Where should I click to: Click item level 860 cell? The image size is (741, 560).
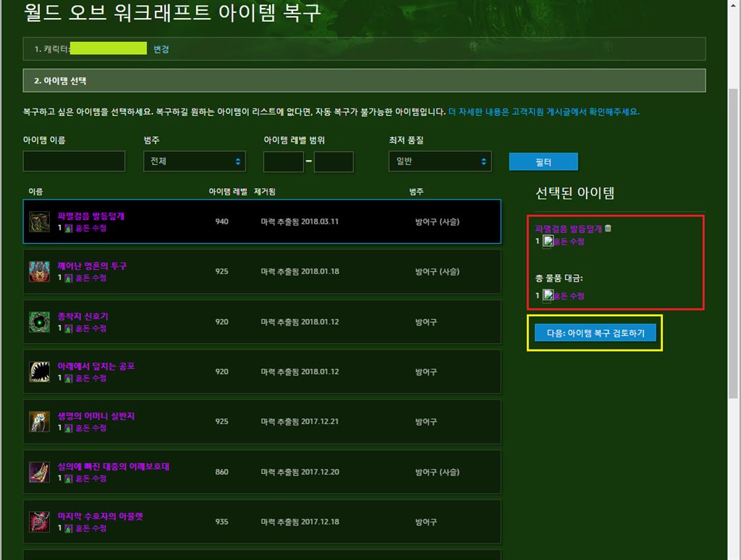tap(221, 472)
